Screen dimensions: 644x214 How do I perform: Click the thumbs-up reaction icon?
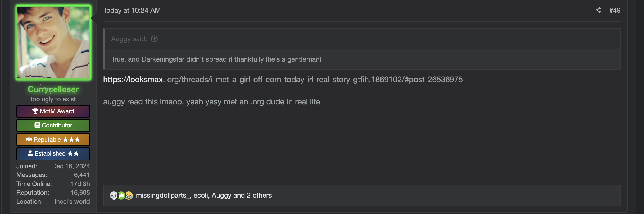pyautogui.click(x=121, y=196)
